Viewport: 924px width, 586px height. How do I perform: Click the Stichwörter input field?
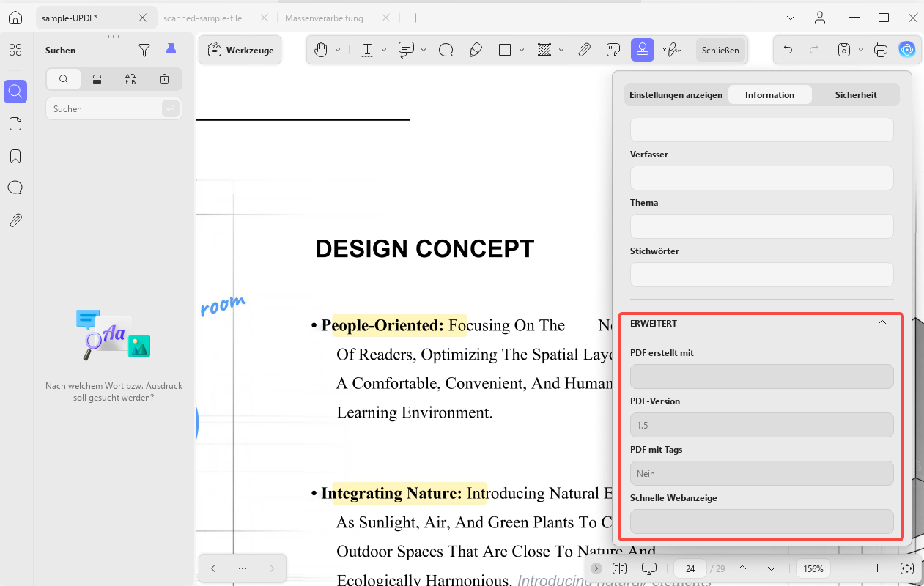[x=762, y=275]
